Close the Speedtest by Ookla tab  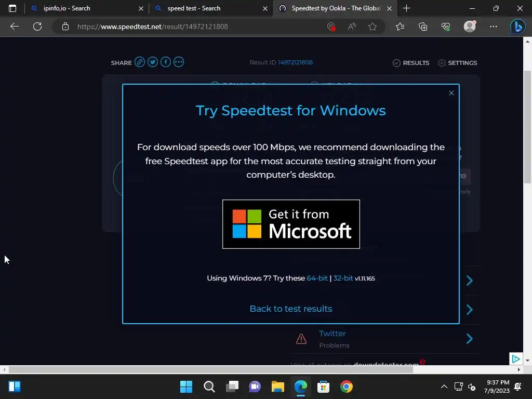click(390, 8)
